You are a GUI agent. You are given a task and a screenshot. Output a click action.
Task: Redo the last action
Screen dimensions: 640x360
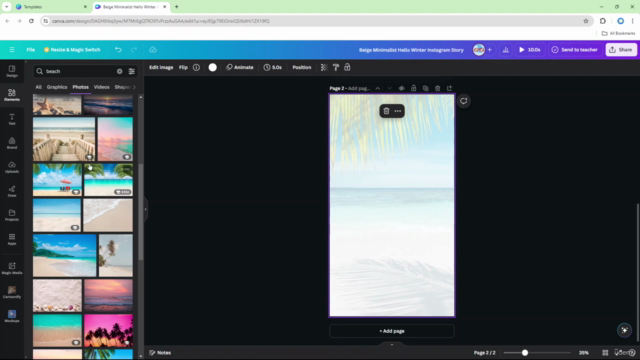134,50
